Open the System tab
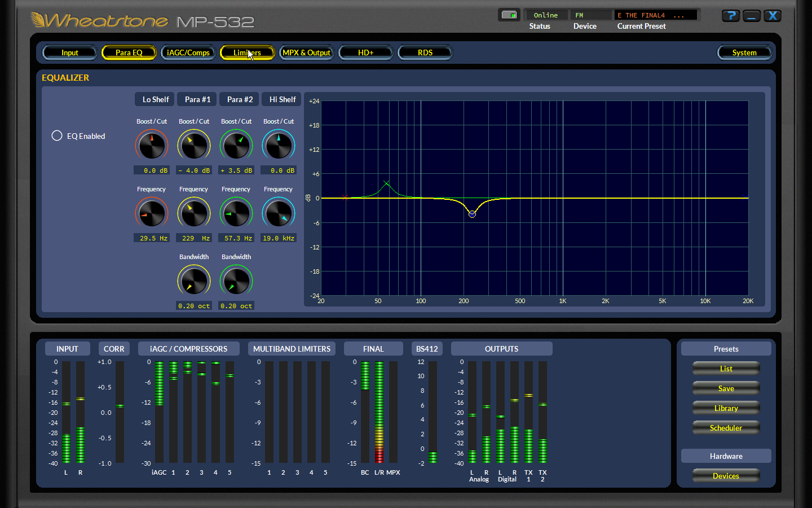This screenshot has width=812, height=508. tap(744, 52)
